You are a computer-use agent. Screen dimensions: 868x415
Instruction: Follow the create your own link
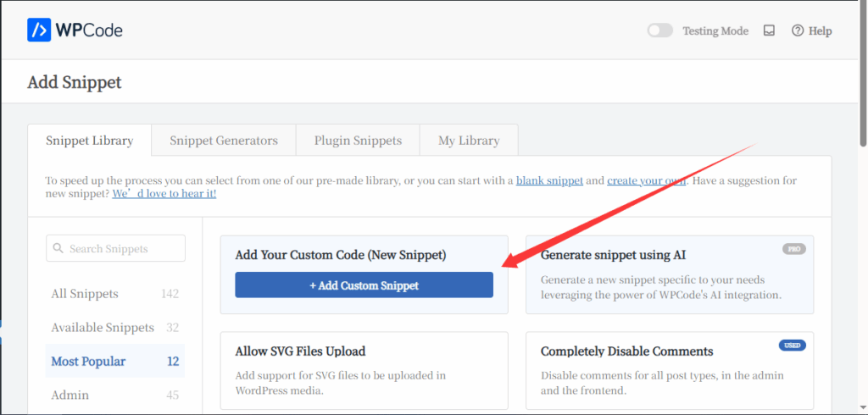point(647,180)
